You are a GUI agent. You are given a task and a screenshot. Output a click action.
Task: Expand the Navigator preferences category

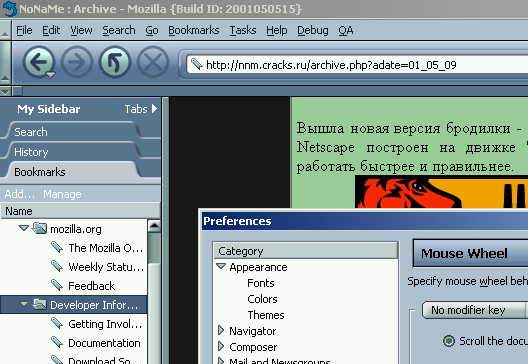pyautogui.click(x=221, y=330)
